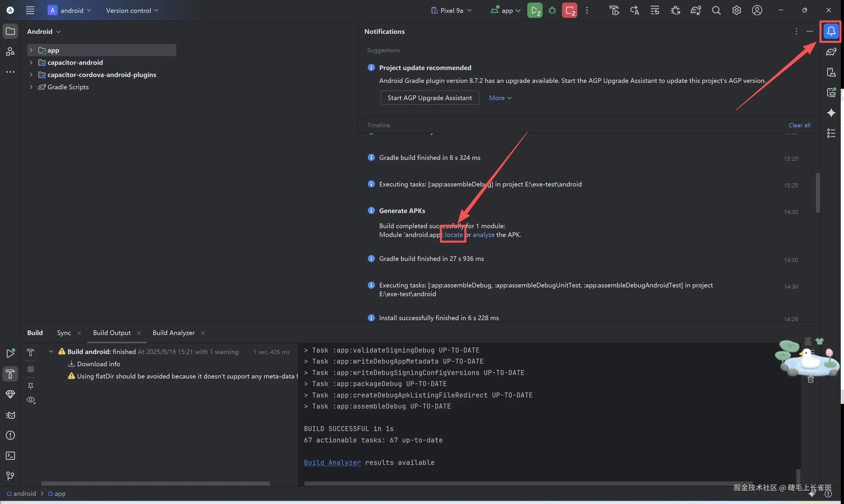The width and height of the screenshot is (844, 504).
Task: Click the Notifications timeline vertical scrollbar
Action: pyautogui.click(x=817, y=193)
